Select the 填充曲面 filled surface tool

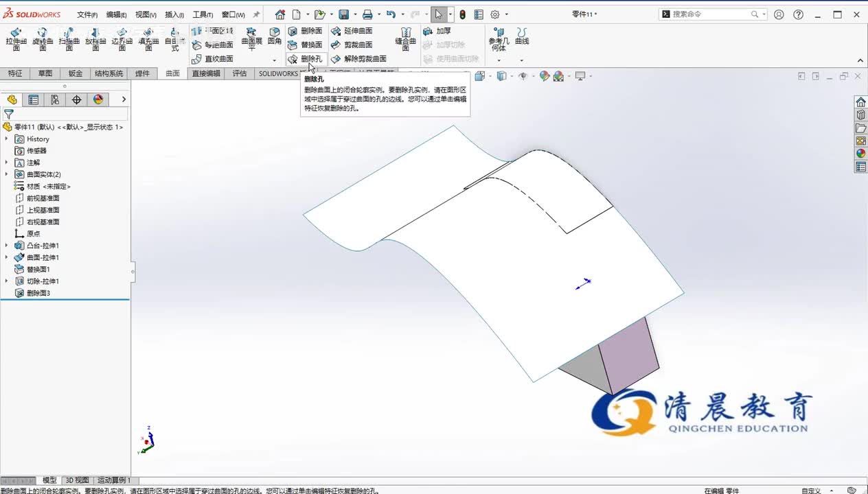pos(148,40)
